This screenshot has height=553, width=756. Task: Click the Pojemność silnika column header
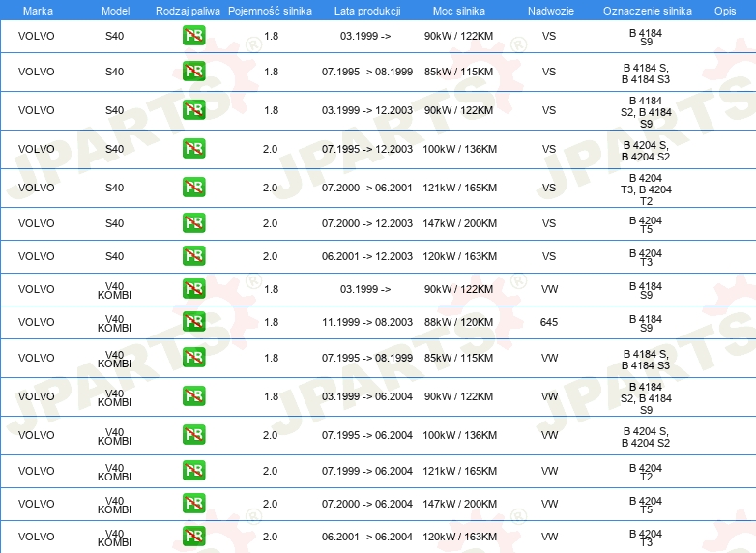270,11
